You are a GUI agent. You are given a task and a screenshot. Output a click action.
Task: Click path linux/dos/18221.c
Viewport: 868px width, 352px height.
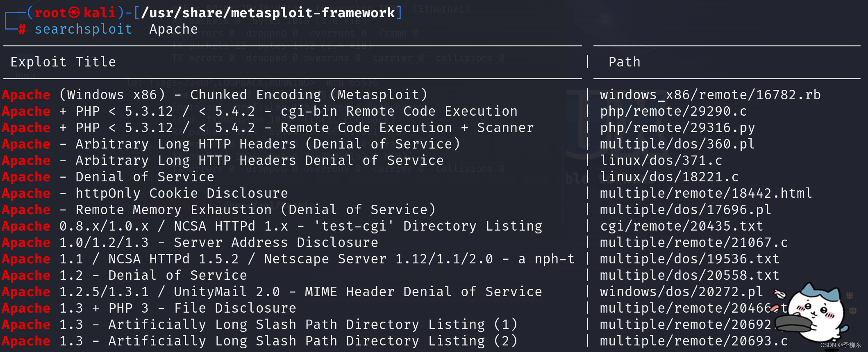670,177
